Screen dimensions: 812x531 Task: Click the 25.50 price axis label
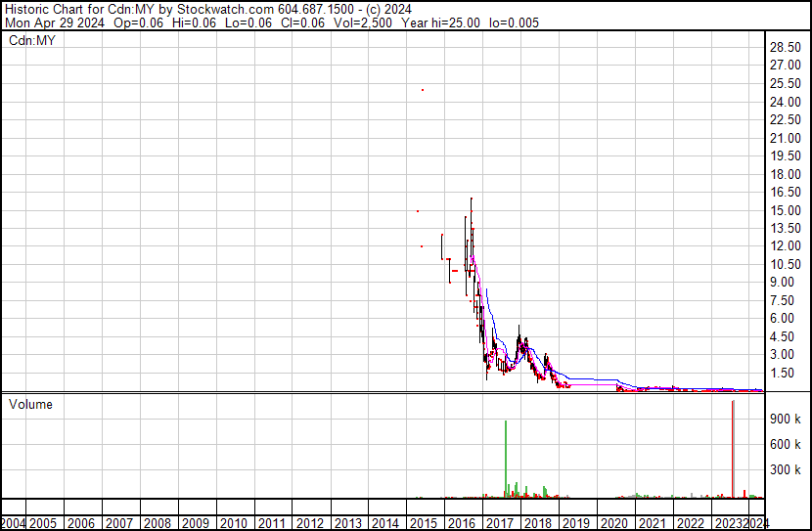(786, 83)
